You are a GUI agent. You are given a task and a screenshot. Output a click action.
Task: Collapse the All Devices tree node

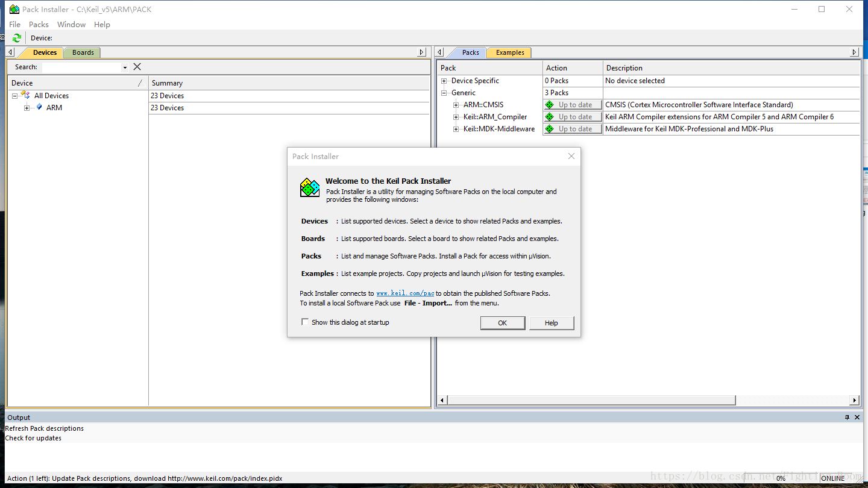(x=14, y=96)
